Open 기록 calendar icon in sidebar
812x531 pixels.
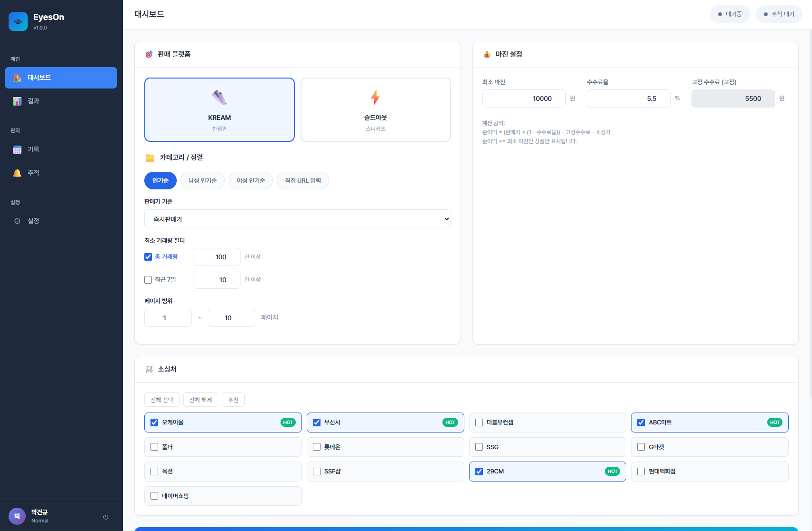tap(17, 149)
